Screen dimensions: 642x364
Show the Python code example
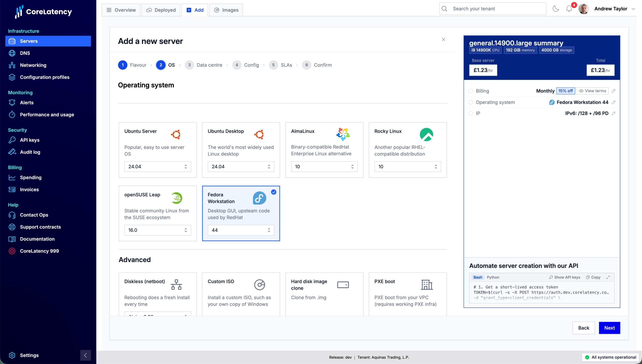coord(493,277)
